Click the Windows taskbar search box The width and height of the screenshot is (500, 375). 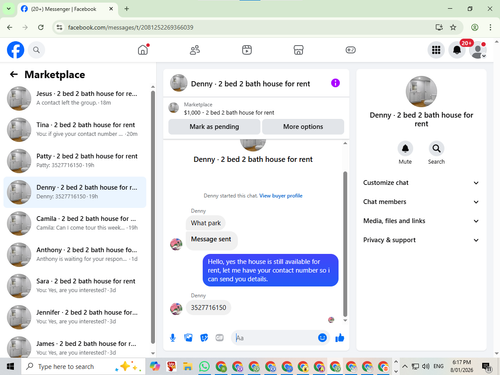(83, 366)
